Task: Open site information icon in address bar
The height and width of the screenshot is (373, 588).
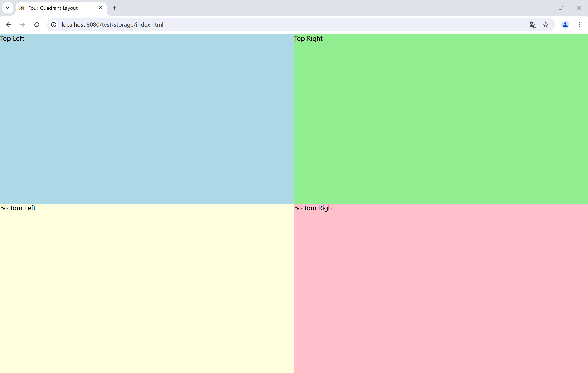Action: click(x=54, y=25)
